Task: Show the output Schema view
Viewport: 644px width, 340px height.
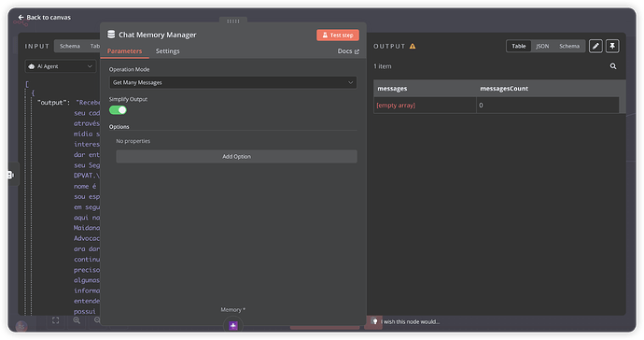Action: (x=569, y=46)
